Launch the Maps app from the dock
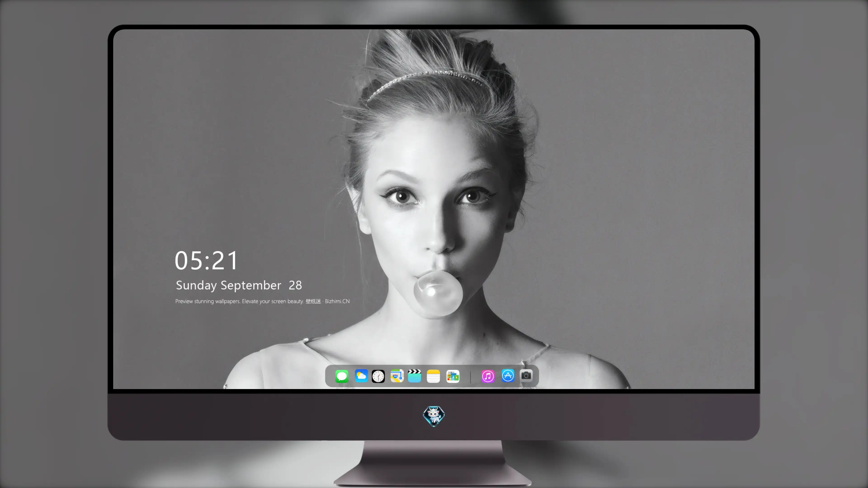This screenshot has width=868, height=488. point(397,376)
